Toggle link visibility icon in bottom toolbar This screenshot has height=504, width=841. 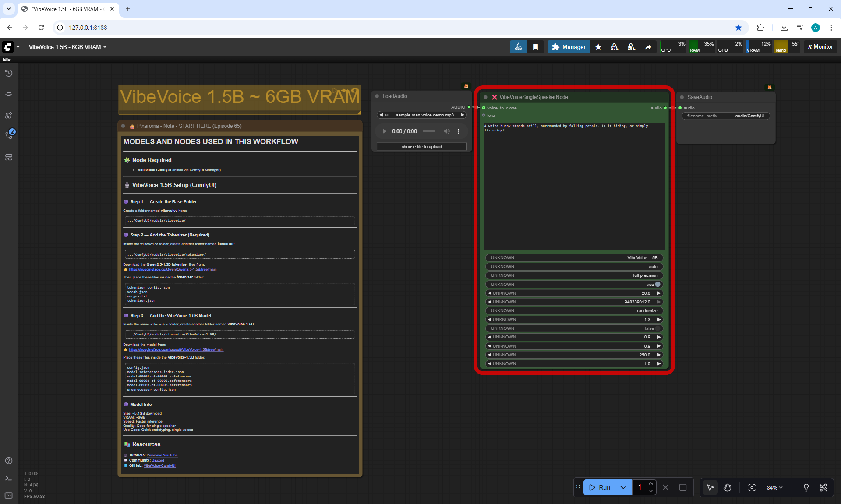[x=823, y=487]
